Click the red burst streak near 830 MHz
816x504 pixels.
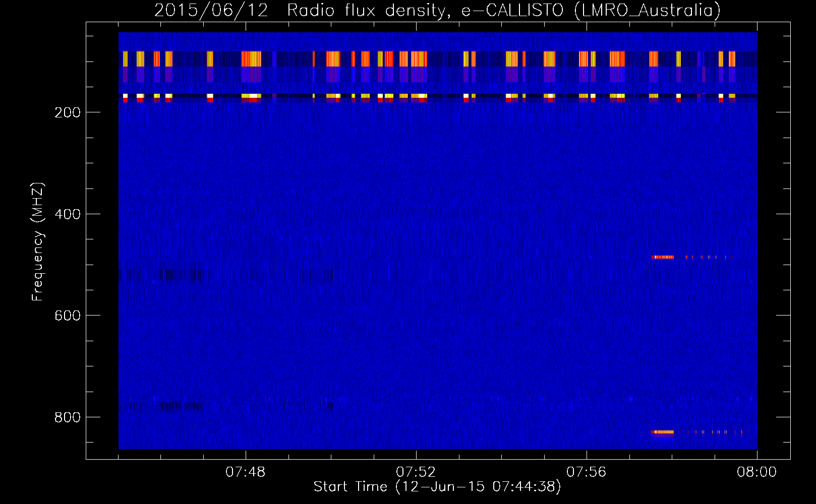[663, 432]
